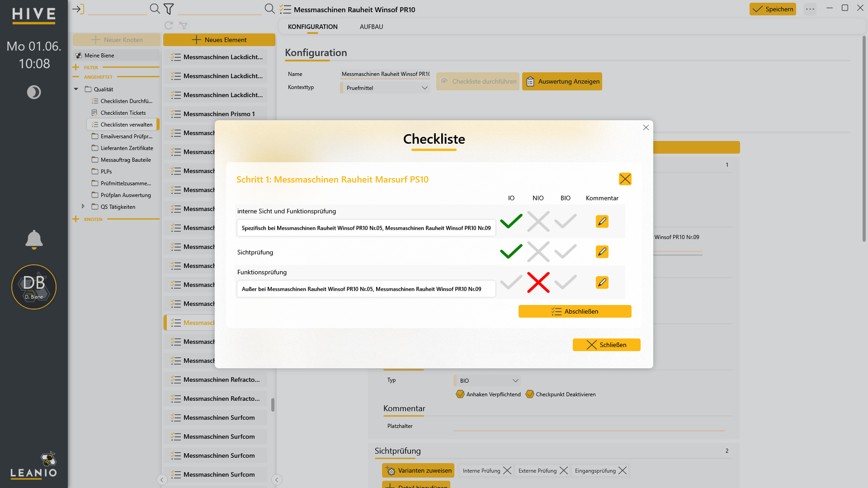The image size is (868, 488).
Task: Toggle green IO check for Sichtprüfung
Action: click(511, 252)
